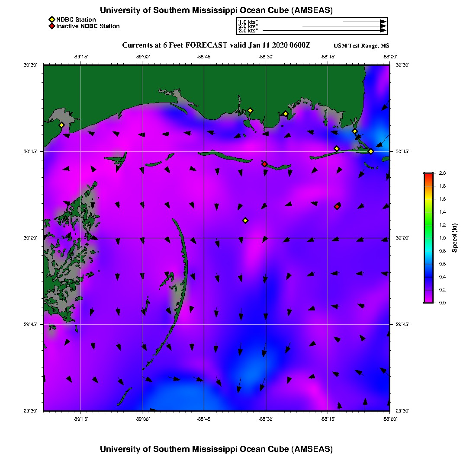The width and height of the screenshot is (476, 454).
Task: Click the 3.0 kts reference arrow head
Action: click(x=383, y=31)
